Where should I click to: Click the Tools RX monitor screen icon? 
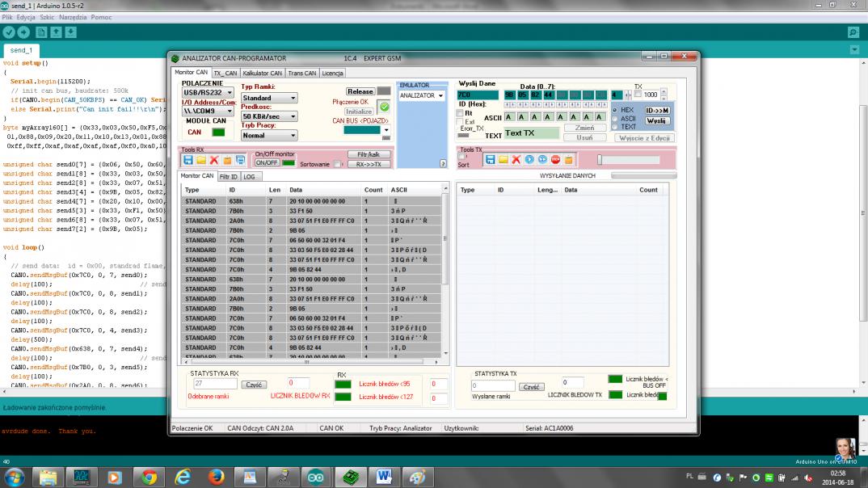240,161
